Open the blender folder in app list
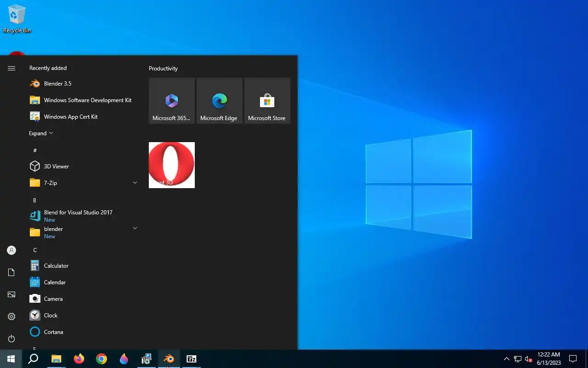The height and width of the screenshot is (368, 588). 83,232
